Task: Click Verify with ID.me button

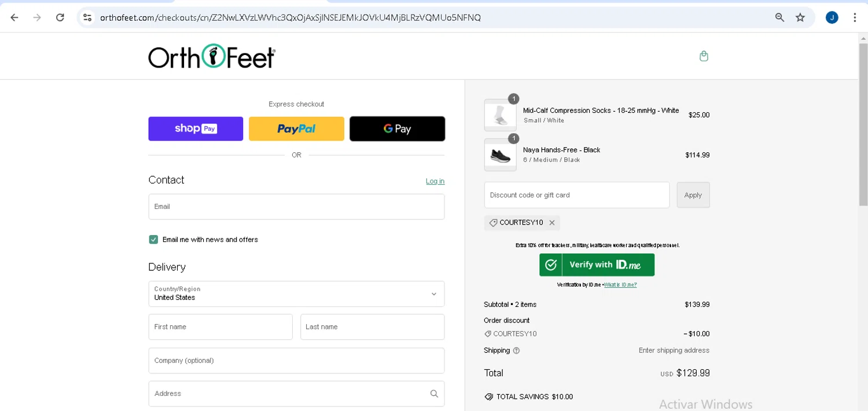Action: click(x=597, y=265)
